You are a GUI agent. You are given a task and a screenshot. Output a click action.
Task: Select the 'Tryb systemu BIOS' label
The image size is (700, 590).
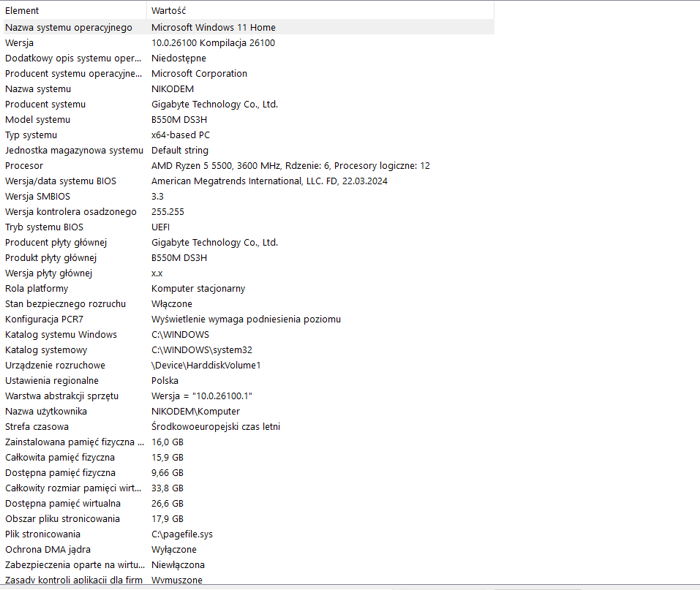coord(44,227)
